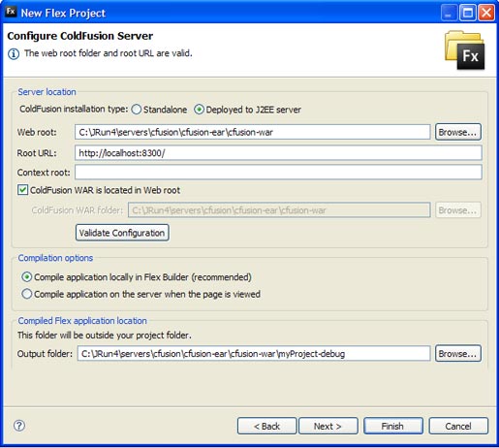Screen dimensions: 499x448
Task: Click the Root URL input field
Action: pos(278,153)
